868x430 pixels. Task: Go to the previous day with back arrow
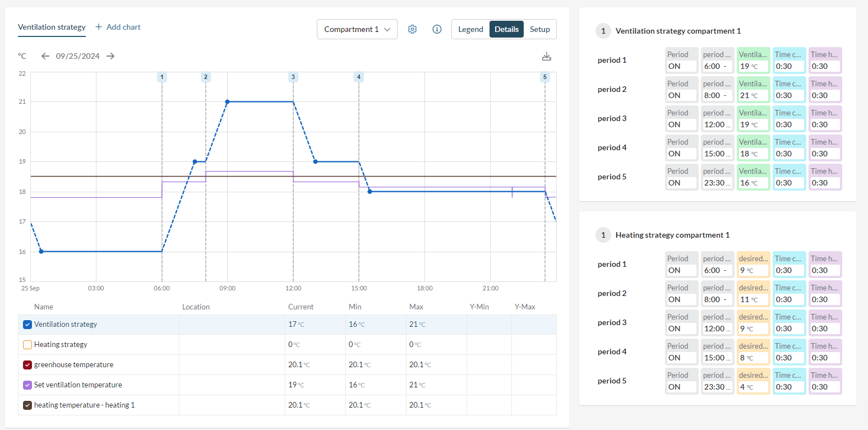pos(45,56)
